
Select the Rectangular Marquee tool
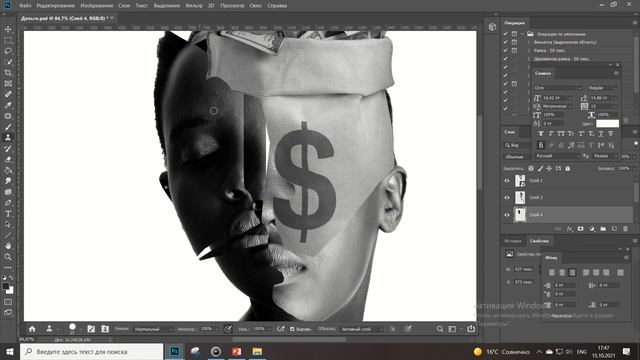(x=8, y=40)
